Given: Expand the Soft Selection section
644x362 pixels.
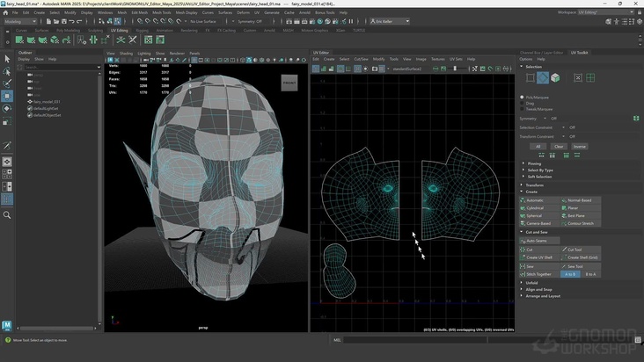Looking at the screenshot, I should [539, 177].
